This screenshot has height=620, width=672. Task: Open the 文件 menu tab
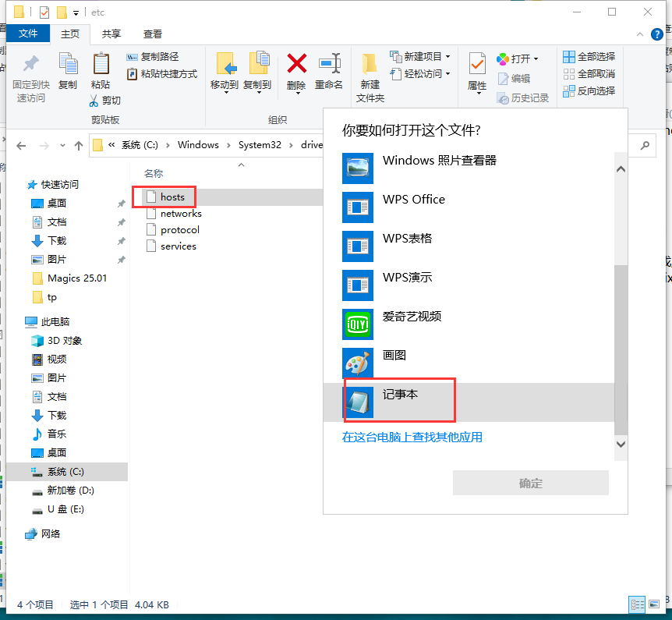pos(28,34)
